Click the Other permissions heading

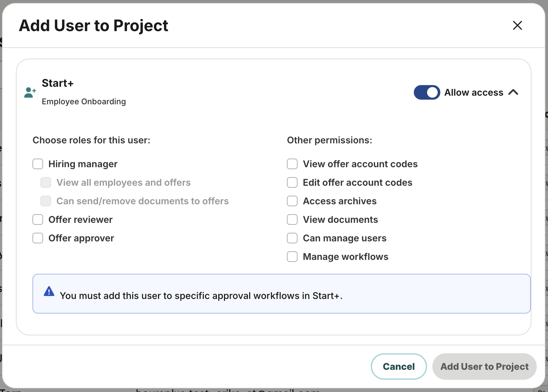coord(330,140)
